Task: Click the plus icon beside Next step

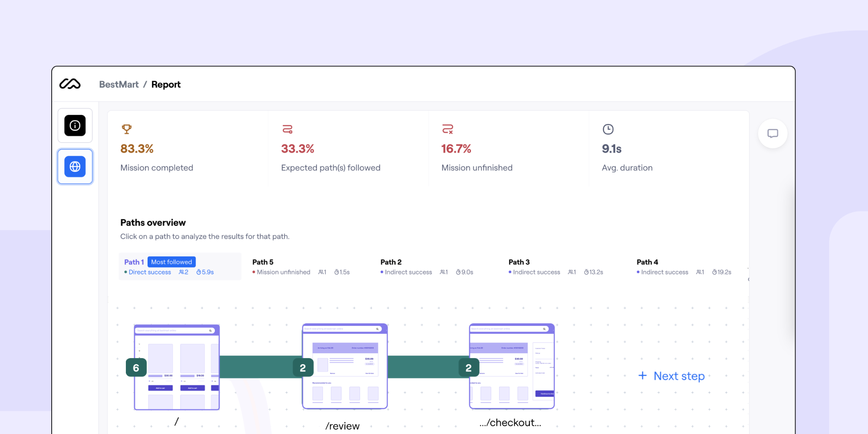Action: coord(643,375)
